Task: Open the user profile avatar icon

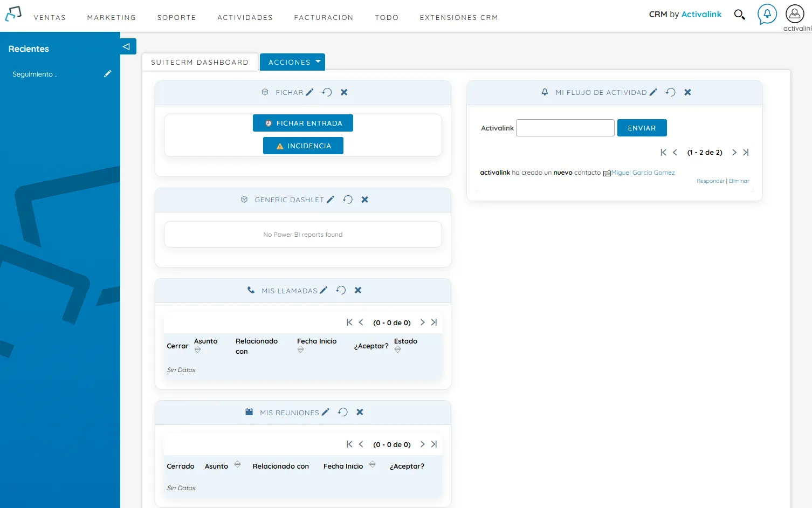Action: tap(795, 14)
